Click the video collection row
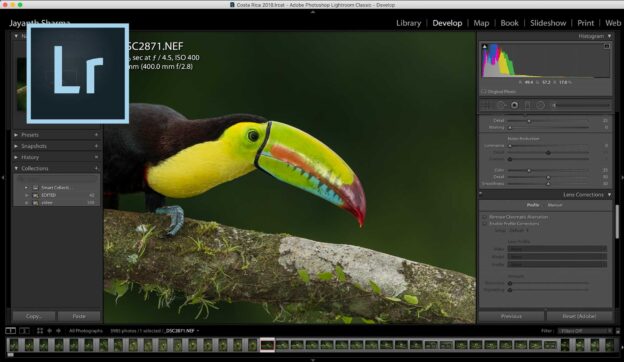Viewport: 624px width, 362px height. coord(56,203)
